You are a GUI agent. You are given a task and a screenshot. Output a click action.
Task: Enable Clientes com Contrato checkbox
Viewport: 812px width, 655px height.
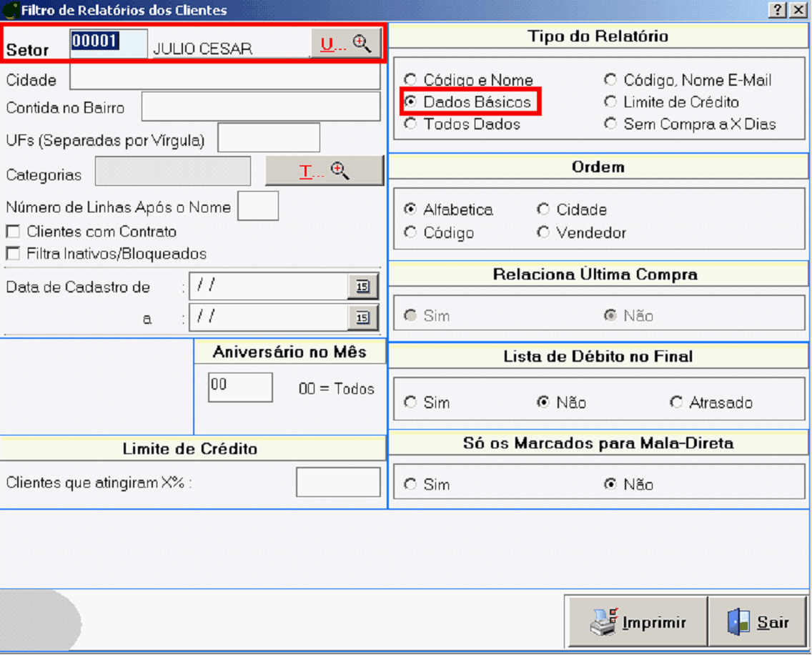click(13, 232)
